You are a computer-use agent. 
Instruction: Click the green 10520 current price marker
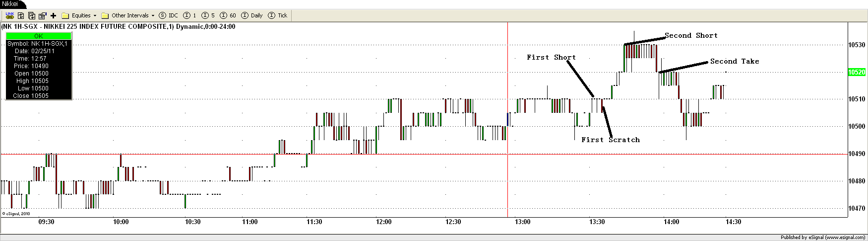point(857,72)
